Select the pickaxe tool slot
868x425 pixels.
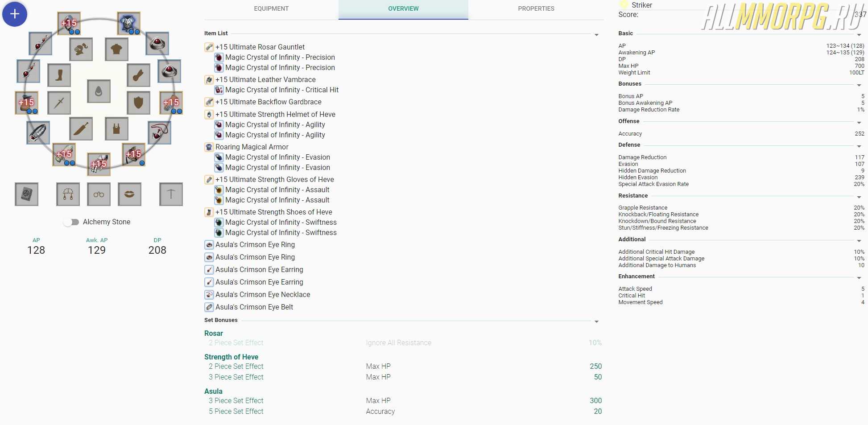point(171,194)
